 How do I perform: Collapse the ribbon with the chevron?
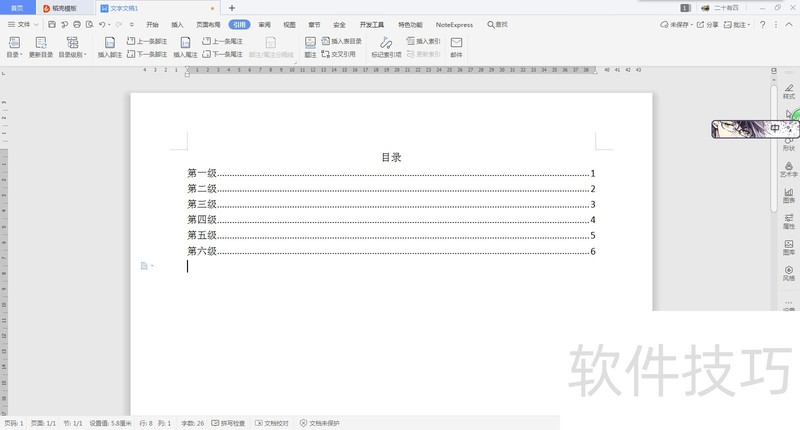[x=789, y=24]
